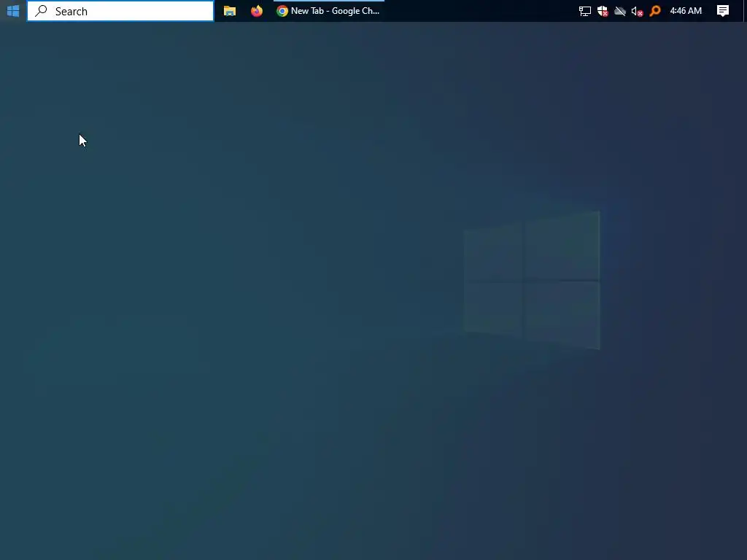Viewport: 747px width, 560px height.
Task: Open the muted volume speaker icon
Action: point(637,11)
